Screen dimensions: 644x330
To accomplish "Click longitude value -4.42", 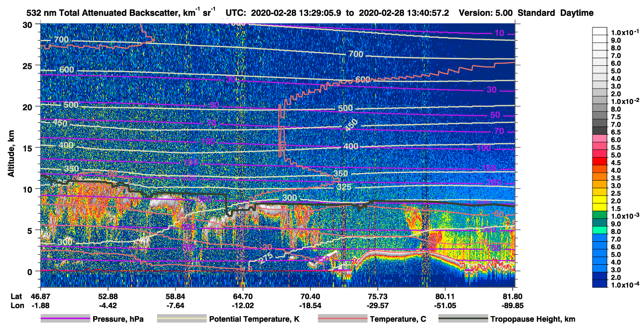I will click(108, 305).
